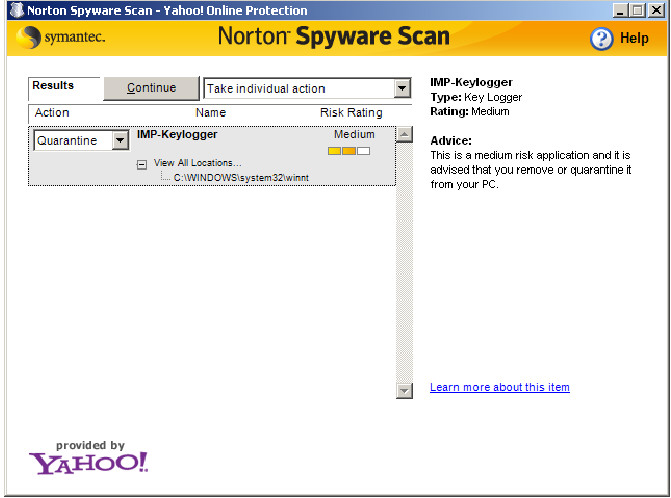
Task: Close the Norton Spyware Scan window
Action: click(x=656, y=10)
